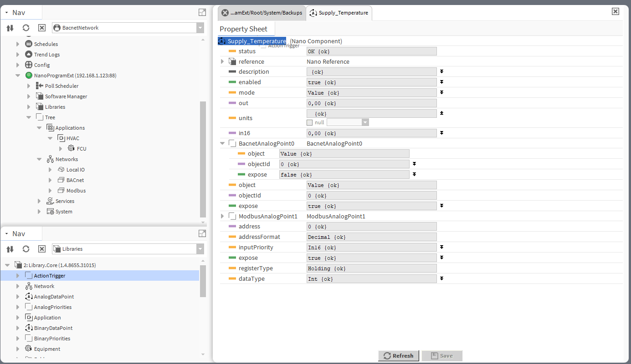
Task: Toggle the null checkbox under units
Action: coord(310,122)
